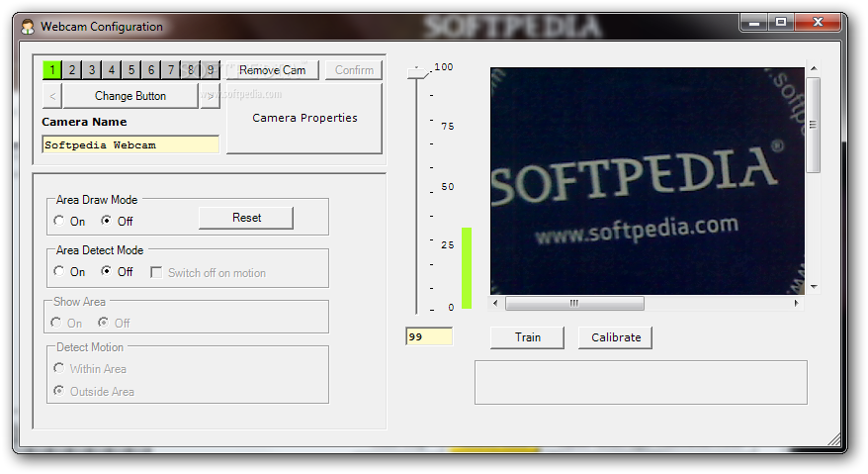Minimize the Webcam Configuration window
The image size is (868, 474).
pos(753,22)
